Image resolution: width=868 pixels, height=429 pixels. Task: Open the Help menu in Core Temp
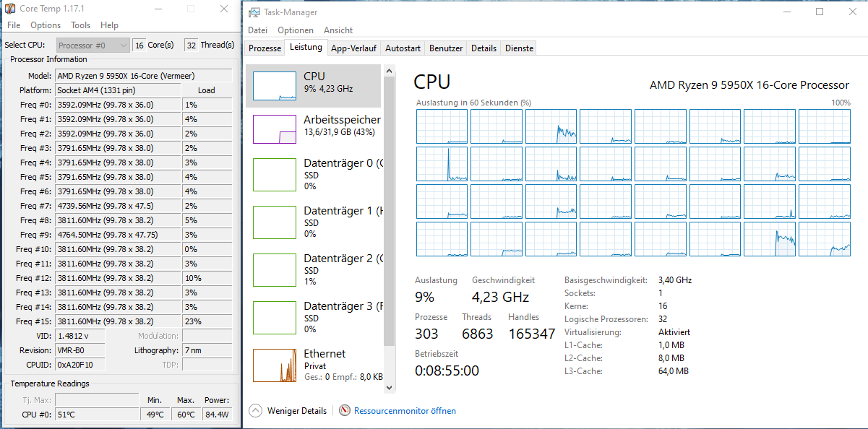[x=109, y=25]
